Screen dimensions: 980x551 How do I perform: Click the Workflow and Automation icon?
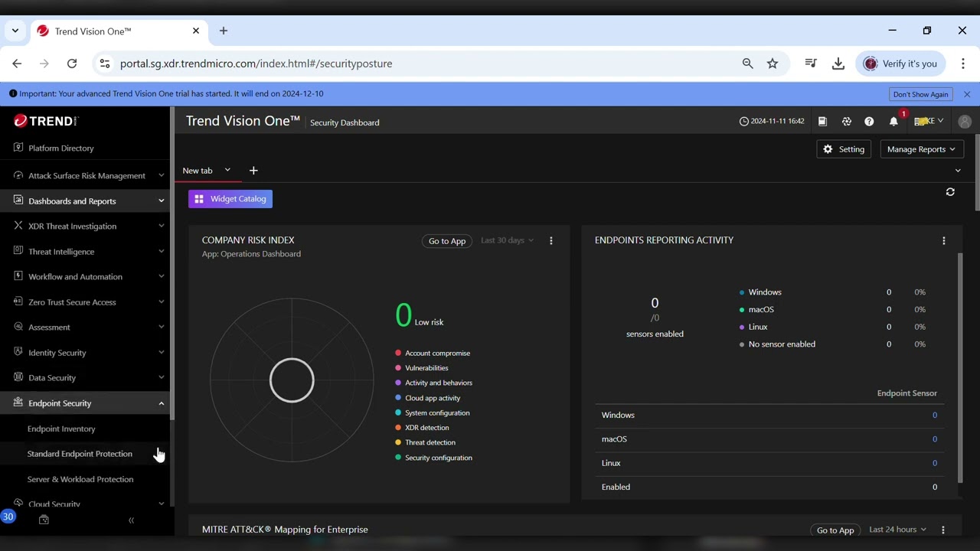[x=18, y=276]
